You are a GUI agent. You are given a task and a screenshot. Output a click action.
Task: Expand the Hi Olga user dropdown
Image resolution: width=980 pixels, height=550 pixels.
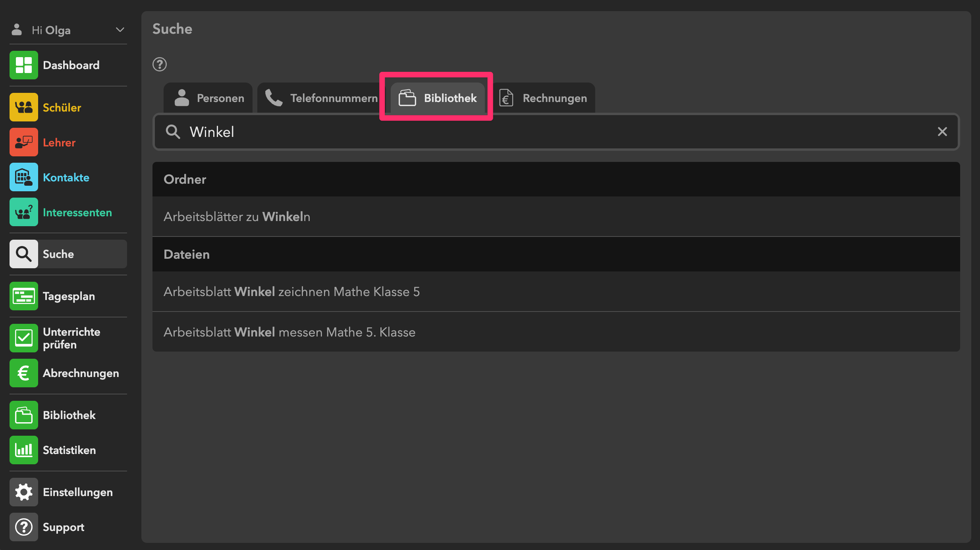(x=120, y=30)
